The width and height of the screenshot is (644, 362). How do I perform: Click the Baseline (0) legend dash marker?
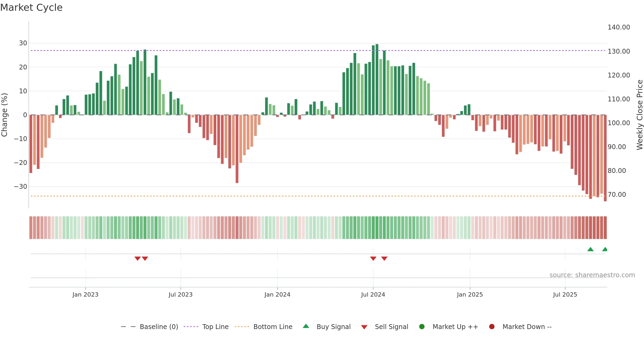128,327
